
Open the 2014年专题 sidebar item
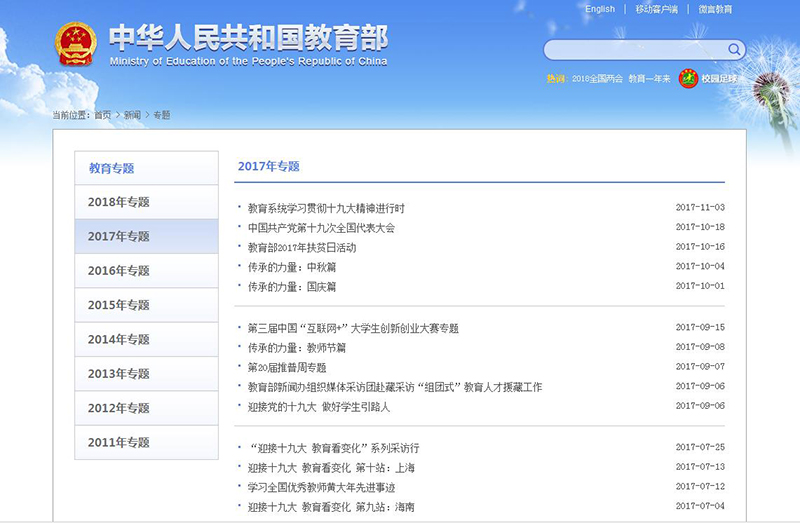point(119,339)
